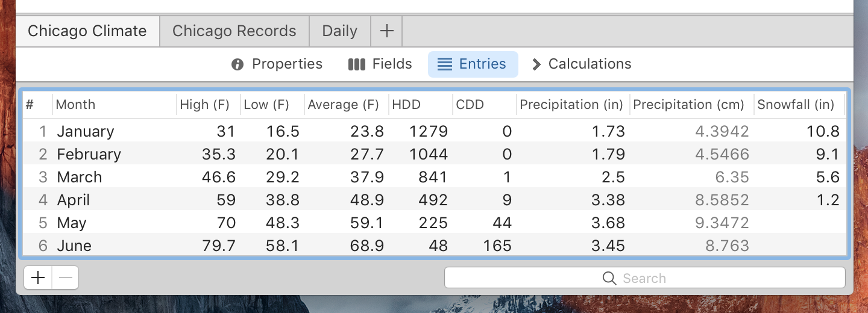Add a new entry with plus button
Screen dimensions: 868x313
click(38, 277)
